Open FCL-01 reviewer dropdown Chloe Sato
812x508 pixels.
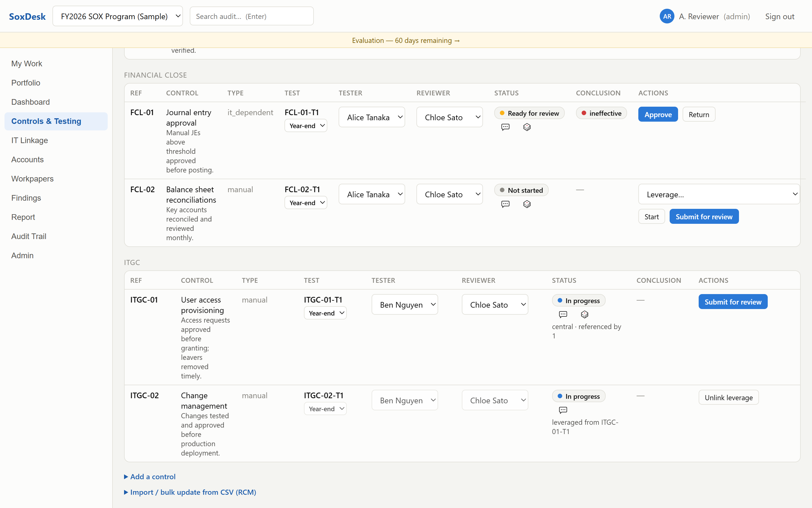coord(450,117)
